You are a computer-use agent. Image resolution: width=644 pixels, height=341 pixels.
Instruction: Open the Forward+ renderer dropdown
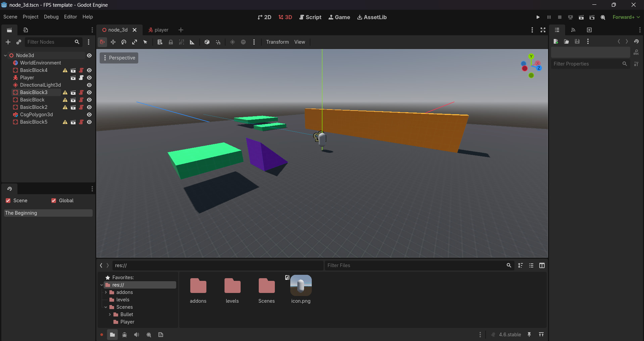(626, 17)
